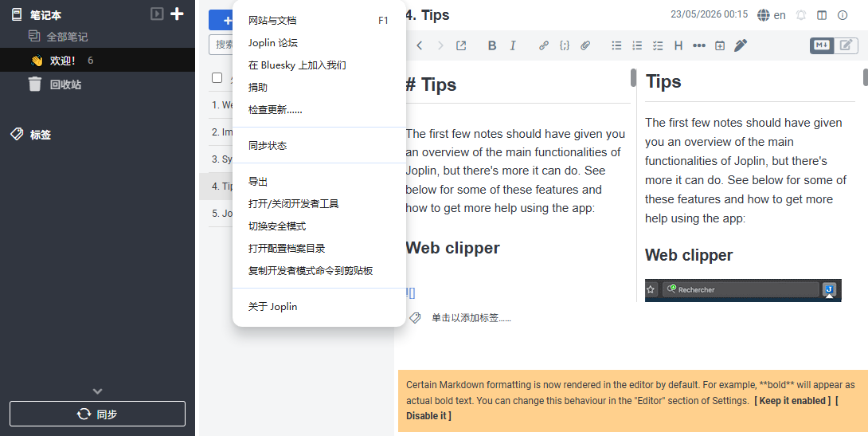Click the forward navigation arrow in editor toolbar
The width and height of the screenshot is (868, 436).
[x=440, y=45]
